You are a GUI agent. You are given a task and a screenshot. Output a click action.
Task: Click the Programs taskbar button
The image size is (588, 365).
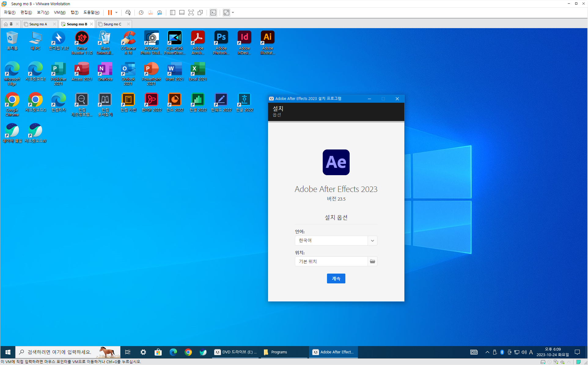[x=279, y=352]
